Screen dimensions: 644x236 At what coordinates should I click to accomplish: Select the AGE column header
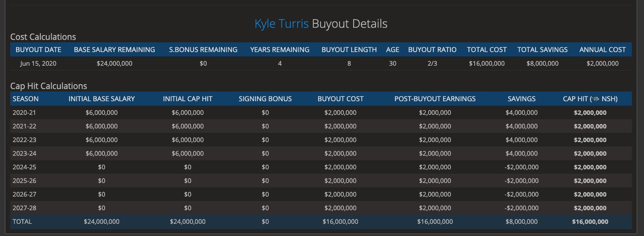pos(393,50)
